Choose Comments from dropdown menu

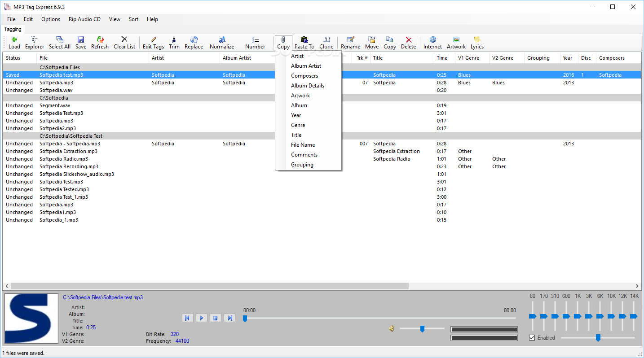pos(309,155)
